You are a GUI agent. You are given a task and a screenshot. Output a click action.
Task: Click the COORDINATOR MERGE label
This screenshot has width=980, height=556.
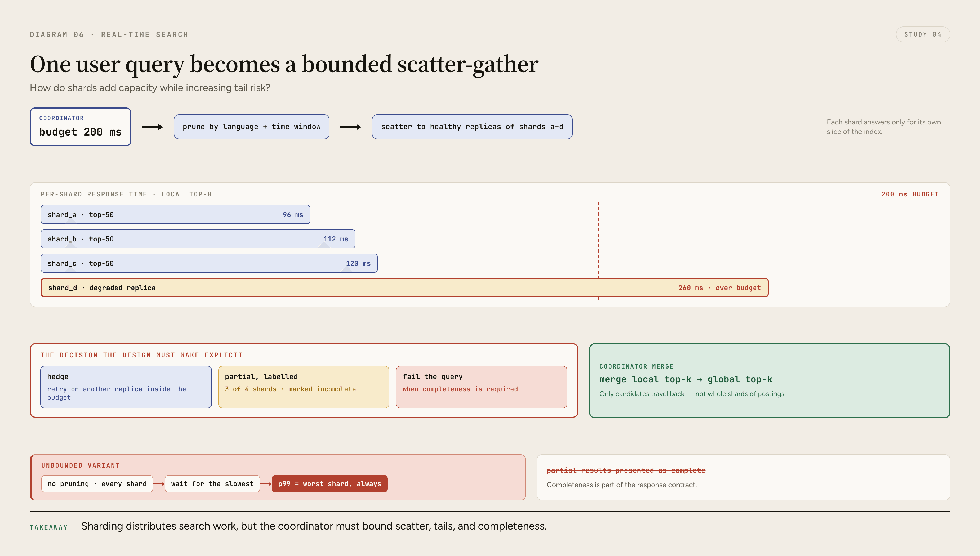click(x=636, y=367)
